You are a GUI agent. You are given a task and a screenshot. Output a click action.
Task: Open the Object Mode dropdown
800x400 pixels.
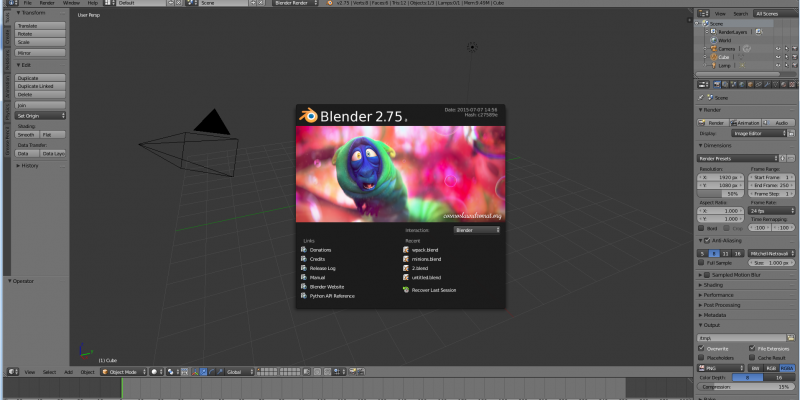(122, 371)
